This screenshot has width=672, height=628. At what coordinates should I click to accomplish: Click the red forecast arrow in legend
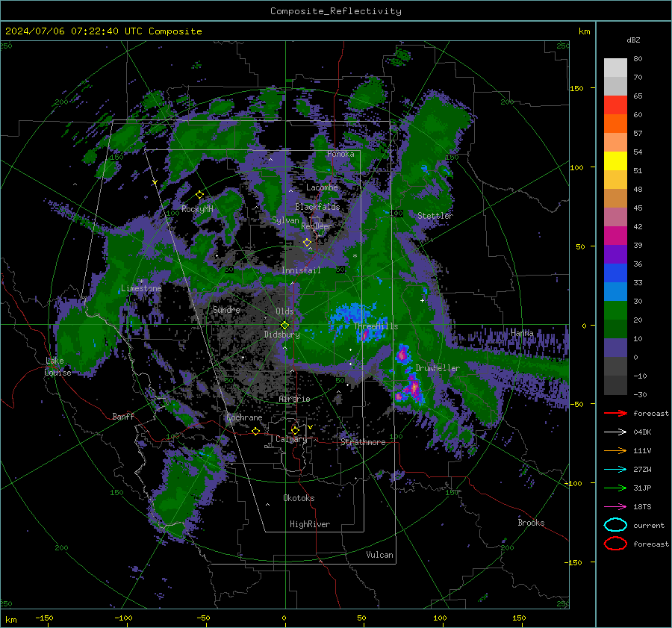click(615, 413)
